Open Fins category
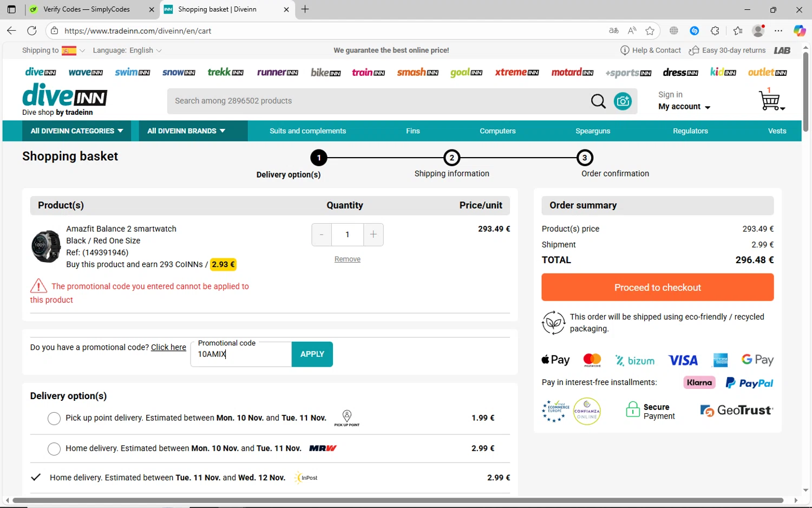The height and width of the screenshot is (508, 812). (x=413, y=131)
